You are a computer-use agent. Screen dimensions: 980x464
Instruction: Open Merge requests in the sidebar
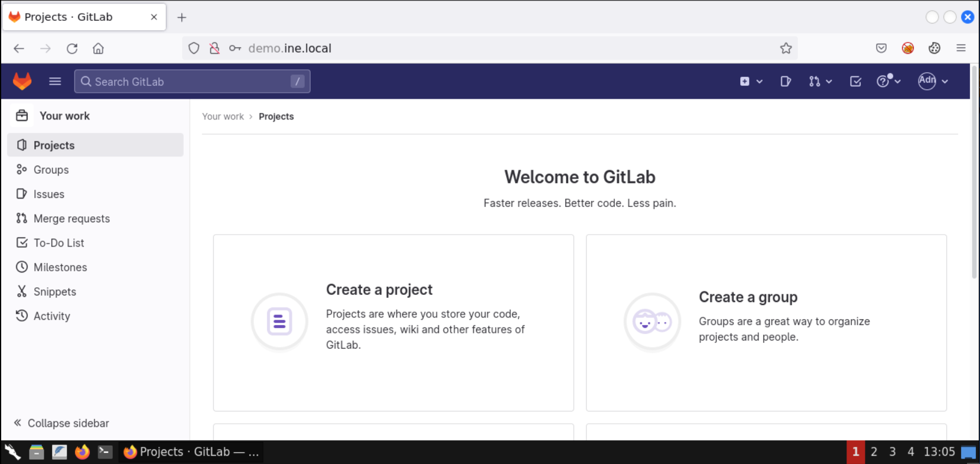click(x=96, y=218)
